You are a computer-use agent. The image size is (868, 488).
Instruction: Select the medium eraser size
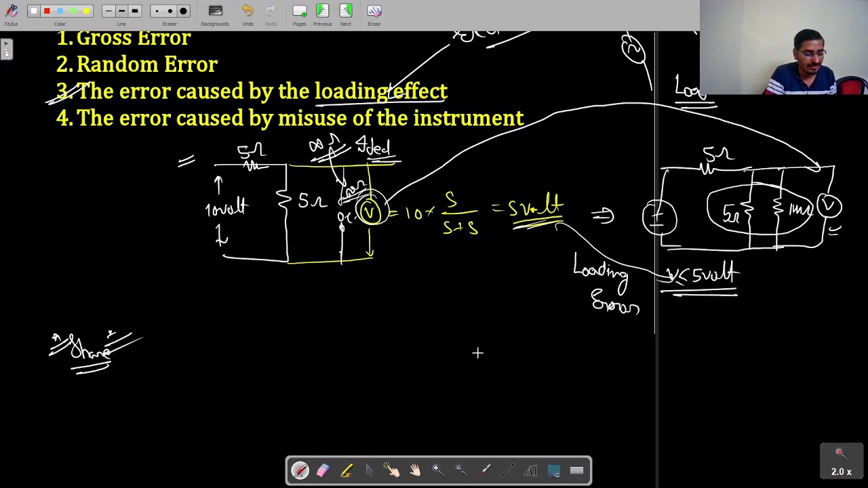coord(170,11)
